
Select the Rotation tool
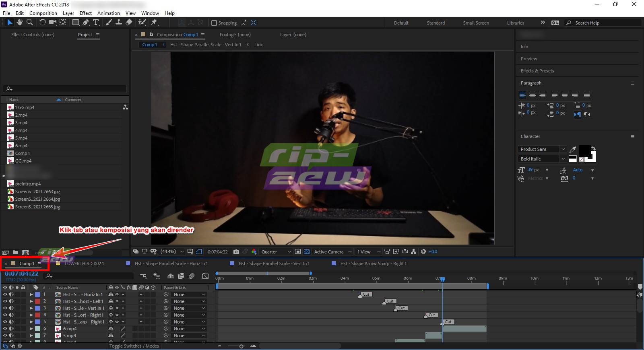coord(42,23)
